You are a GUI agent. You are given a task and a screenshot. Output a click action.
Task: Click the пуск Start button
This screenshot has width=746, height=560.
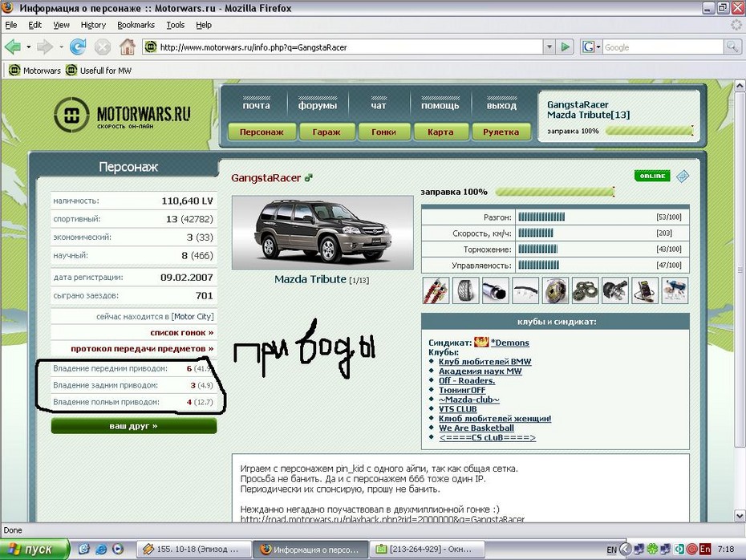click(34, 550)
